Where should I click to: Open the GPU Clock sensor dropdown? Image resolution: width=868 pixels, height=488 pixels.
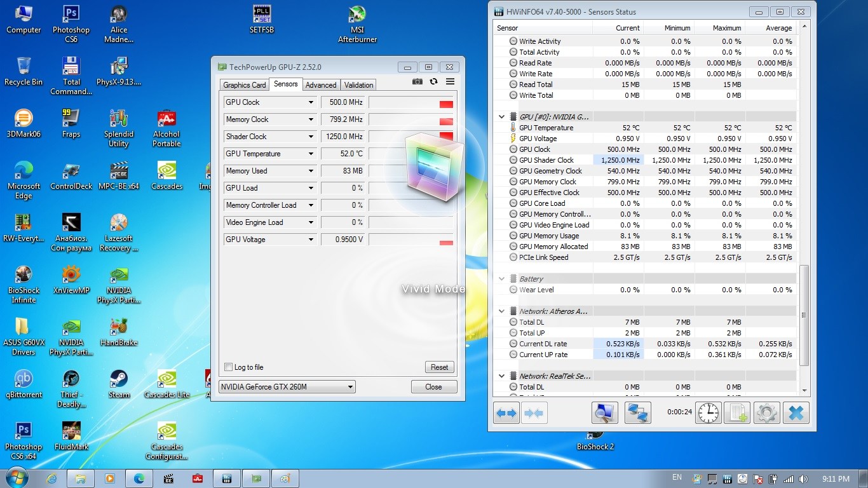coord(311,102)
